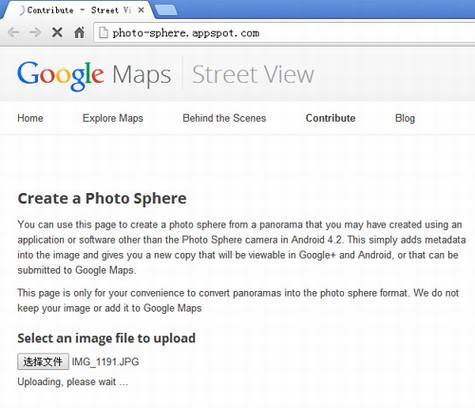The height and width of the screenshot is (408, 475).
Task: Click the browser forward arrow
Action: [x=35, y=32]
